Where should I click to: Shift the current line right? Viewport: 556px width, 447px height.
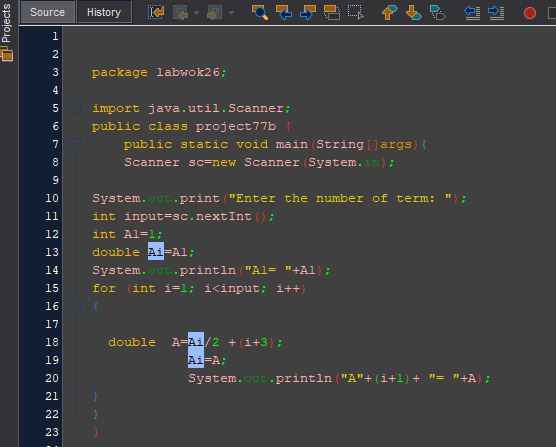[496, 12]
